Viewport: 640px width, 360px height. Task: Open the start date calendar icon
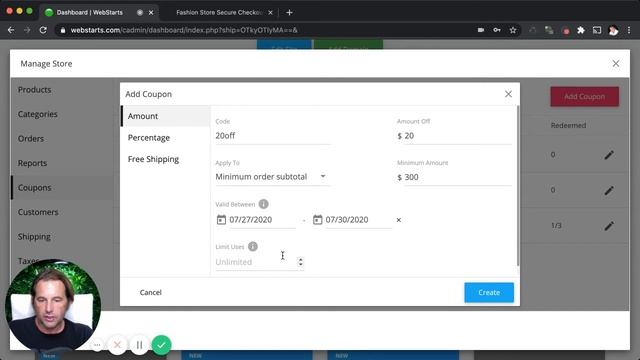(221, 220)
